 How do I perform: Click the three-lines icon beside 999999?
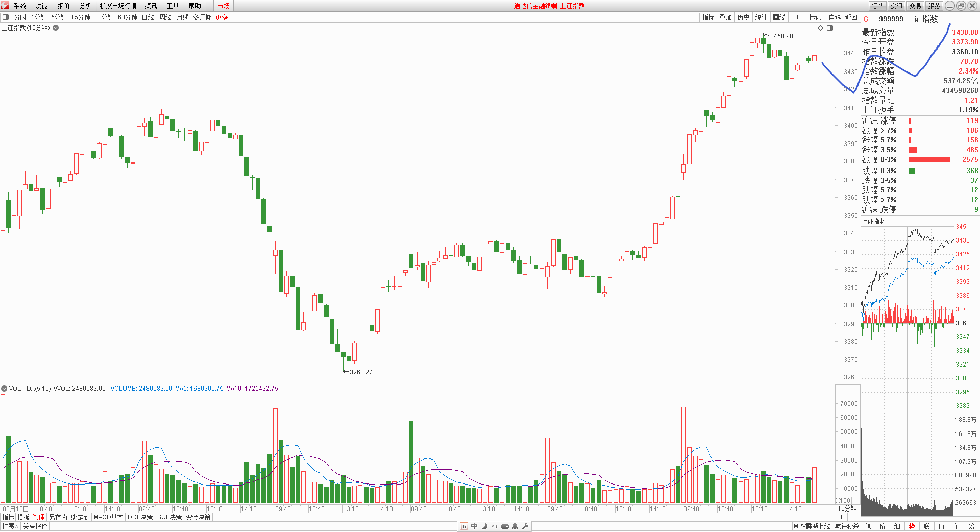pyautogui.click(x=873, y=19)
